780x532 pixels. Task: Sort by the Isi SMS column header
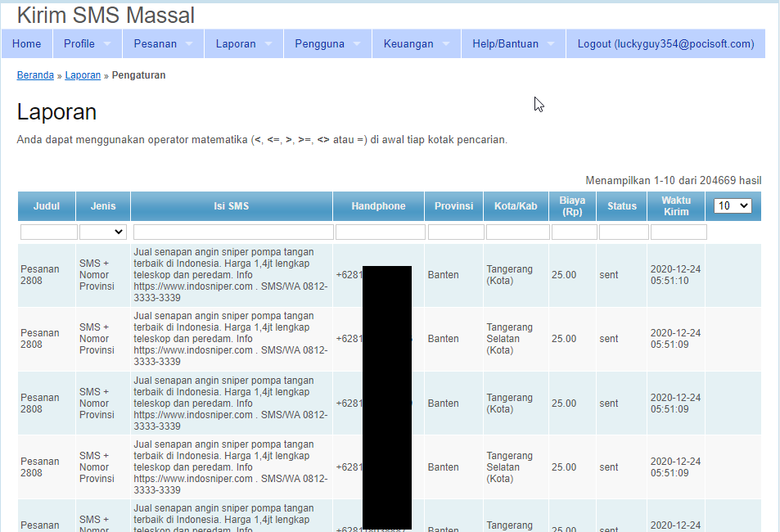click(x=232, y=206)
